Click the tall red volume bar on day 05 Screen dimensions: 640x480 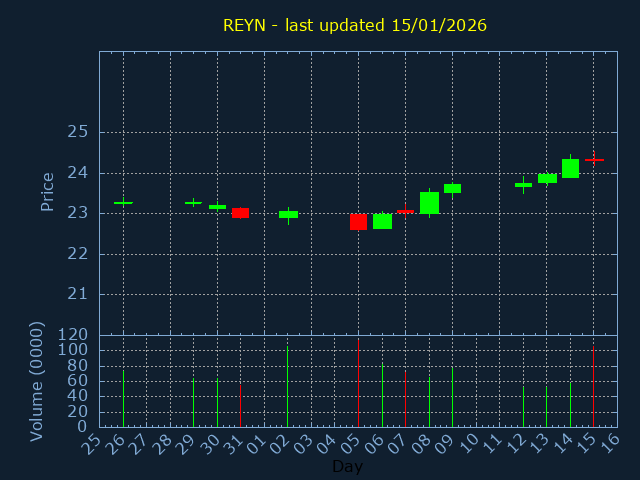point(358,383)
